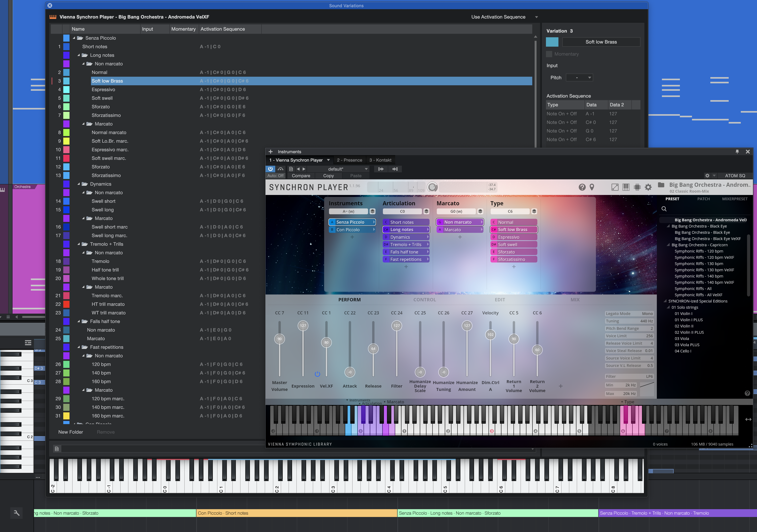Click the layers icon in Articulation column
Viewport: 757px width, 532px height.
click(426, 211)
